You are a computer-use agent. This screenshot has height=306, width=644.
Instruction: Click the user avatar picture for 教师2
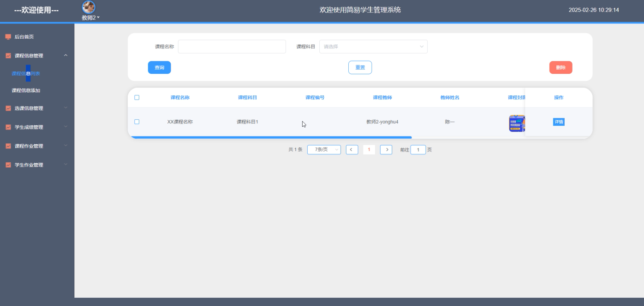[x=89, y=7]
